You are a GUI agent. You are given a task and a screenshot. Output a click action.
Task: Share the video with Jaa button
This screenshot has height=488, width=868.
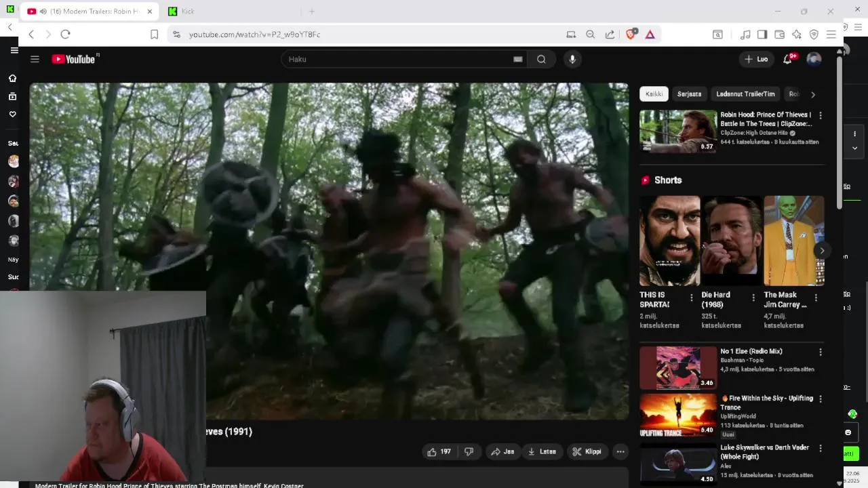[x=502, y=451]
